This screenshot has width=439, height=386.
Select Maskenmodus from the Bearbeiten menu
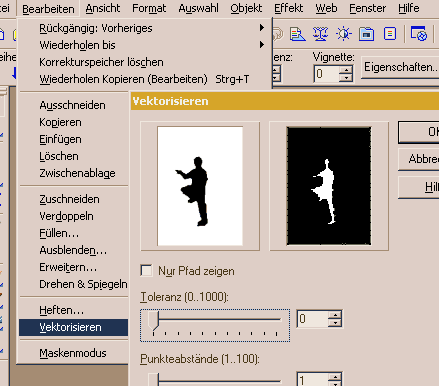pyautogui.click(x=73, y=353)
